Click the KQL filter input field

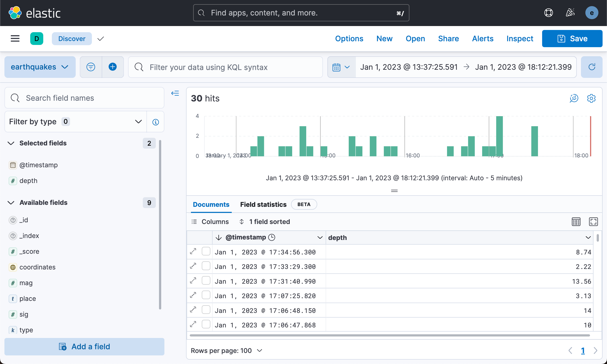click(225, 67)
